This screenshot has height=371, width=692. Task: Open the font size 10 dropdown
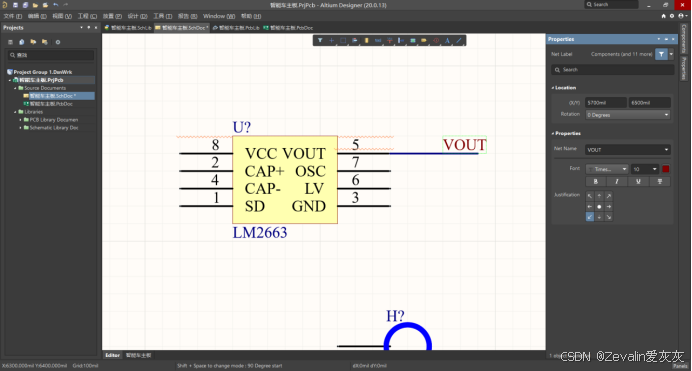tap(645, 169)
